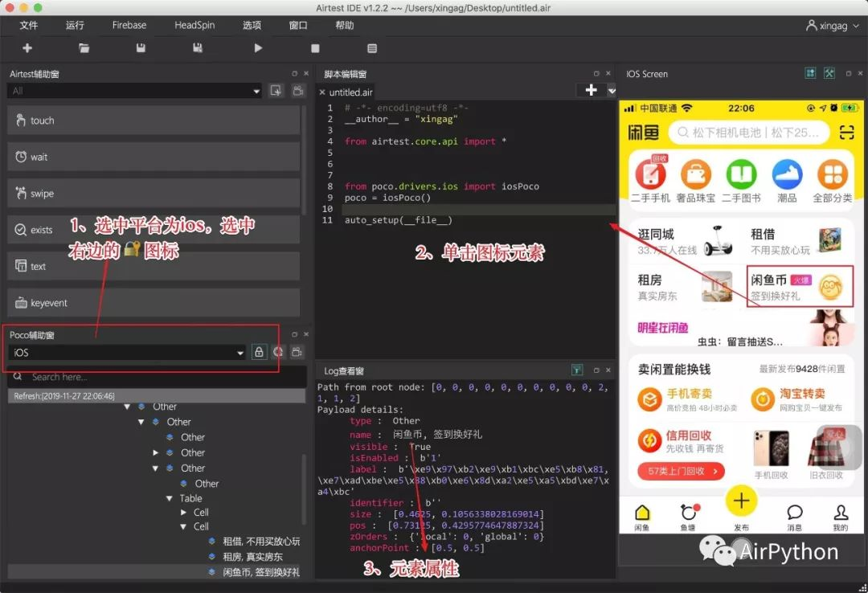Tap the scan icon in the Xianyu app header

click(x=846, y=133)
